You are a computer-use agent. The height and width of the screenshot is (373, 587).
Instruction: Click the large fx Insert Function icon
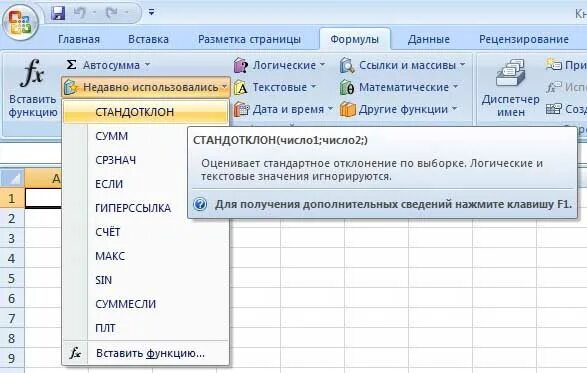pyautogui.click(x=33, y=72)
